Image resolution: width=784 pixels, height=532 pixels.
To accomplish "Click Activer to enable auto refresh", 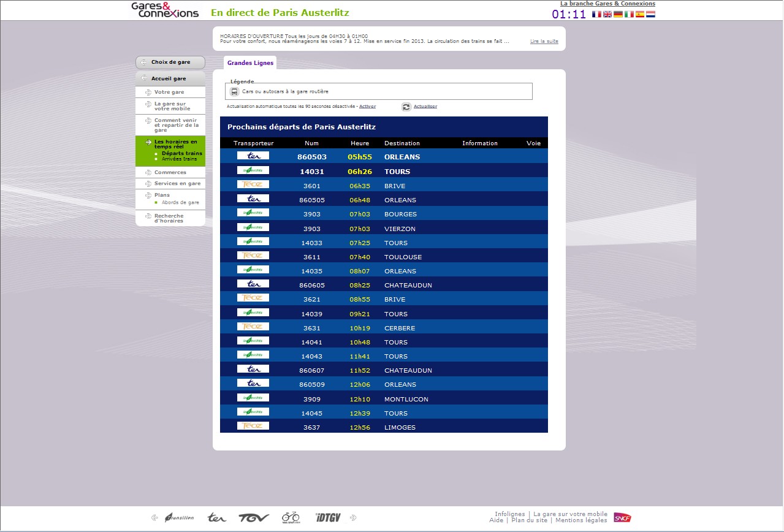I will (x=368, y=107).
